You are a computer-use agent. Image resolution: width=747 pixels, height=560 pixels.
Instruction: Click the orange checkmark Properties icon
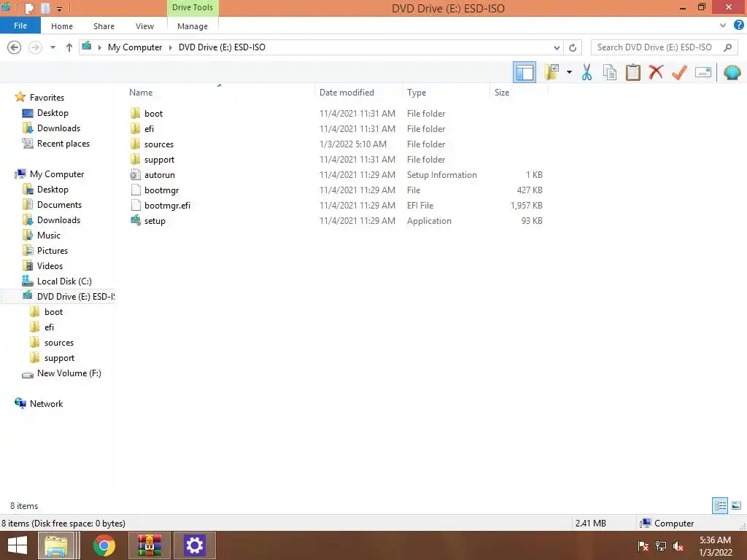(x=679, y=72)
